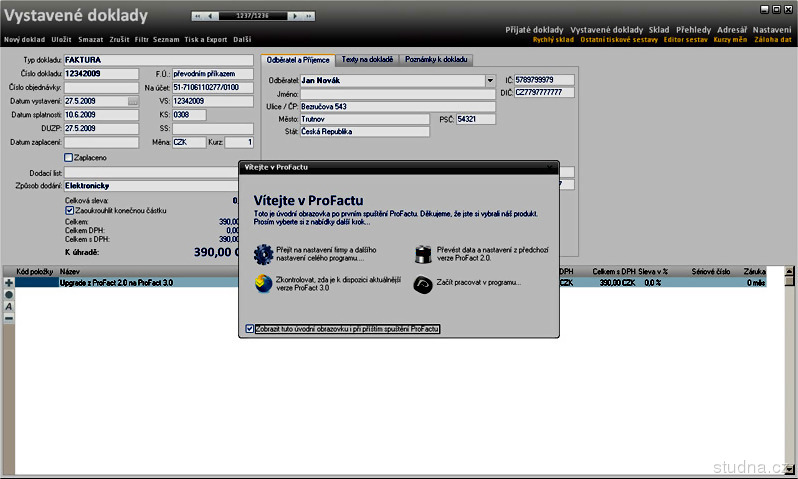Go to previous record arrow

[211, 16]
